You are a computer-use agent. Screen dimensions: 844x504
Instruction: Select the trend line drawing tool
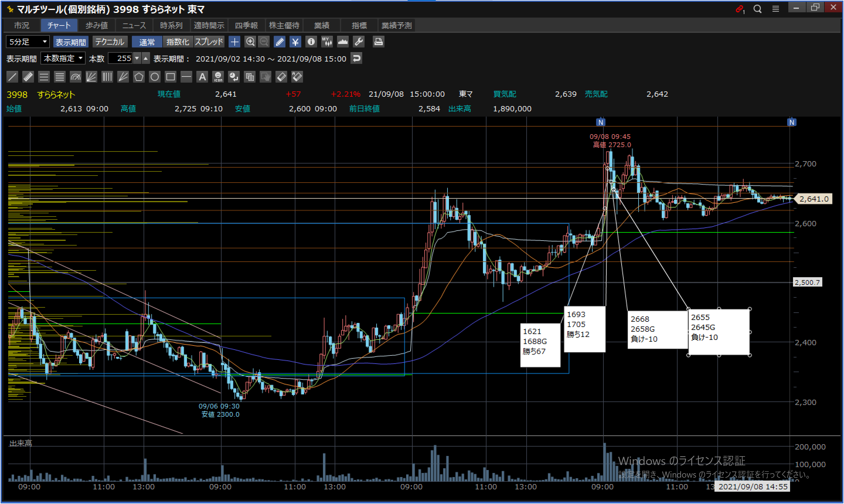tap(12, 77)
